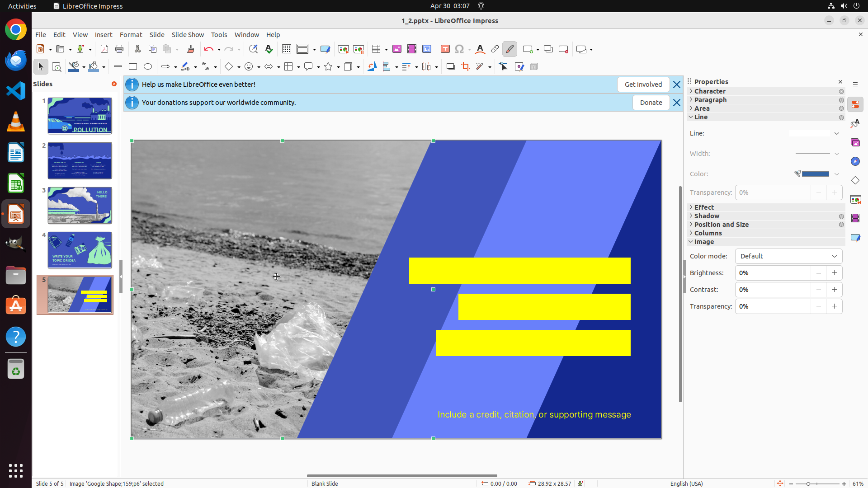
Task: Click Insert Audio or Video icon
Action: tap(412, 49)
